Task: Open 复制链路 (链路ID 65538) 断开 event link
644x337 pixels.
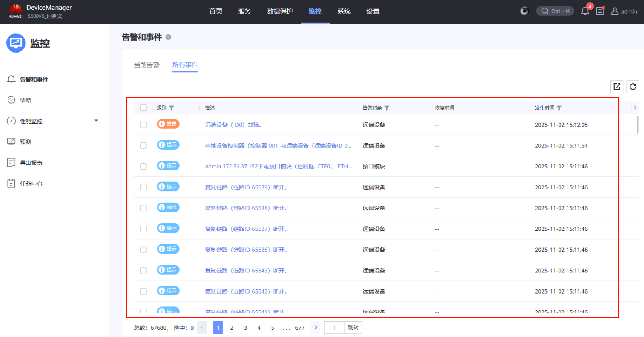Action: pos(246,208)
